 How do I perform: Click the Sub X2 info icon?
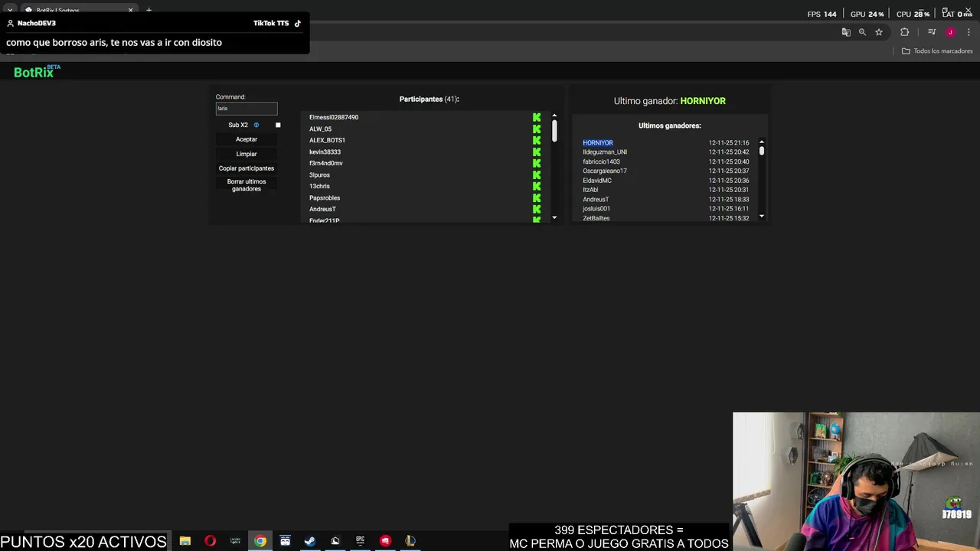click(256, 125)
